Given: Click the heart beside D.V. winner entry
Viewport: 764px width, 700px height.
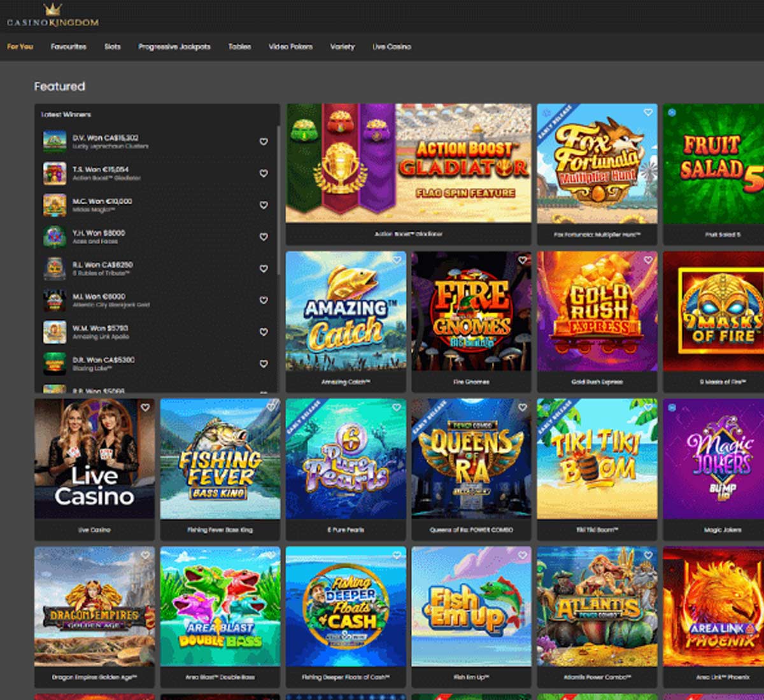Looking at the screenshot, I should click(264, 141).
